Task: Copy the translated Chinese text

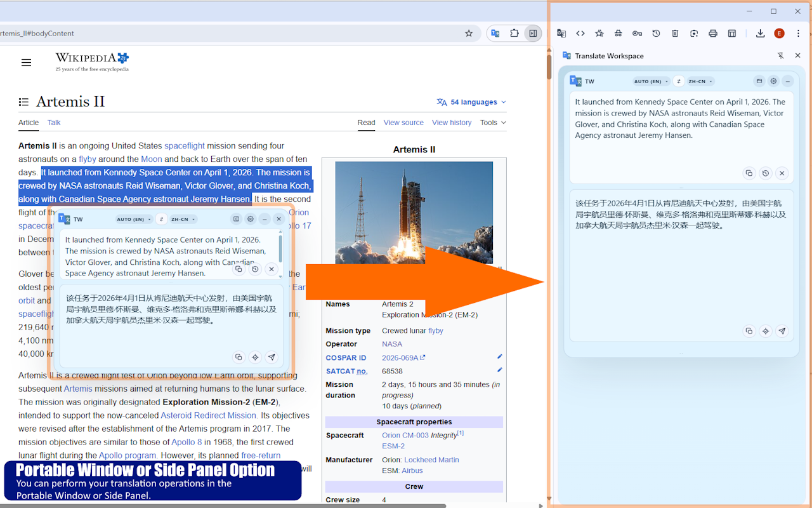Action: [749, 331]
